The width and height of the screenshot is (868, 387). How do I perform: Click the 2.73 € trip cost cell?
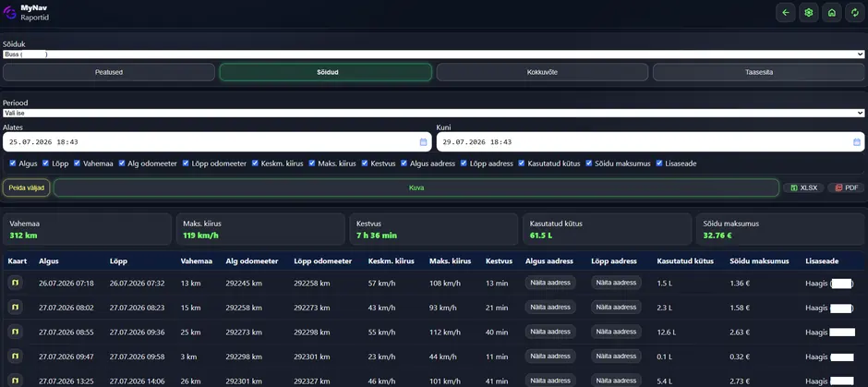(741, 381)
